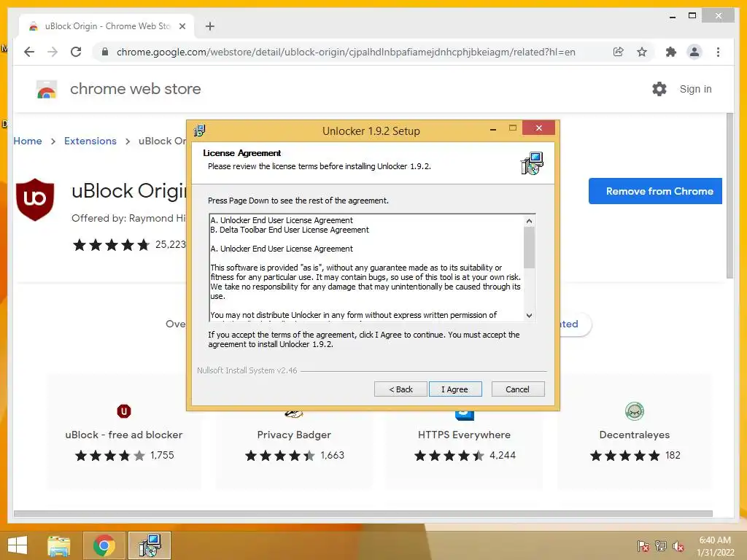
Task: Click 'B. Delta Toolbar End User License Agreement' line
Action: pos(290,230)
